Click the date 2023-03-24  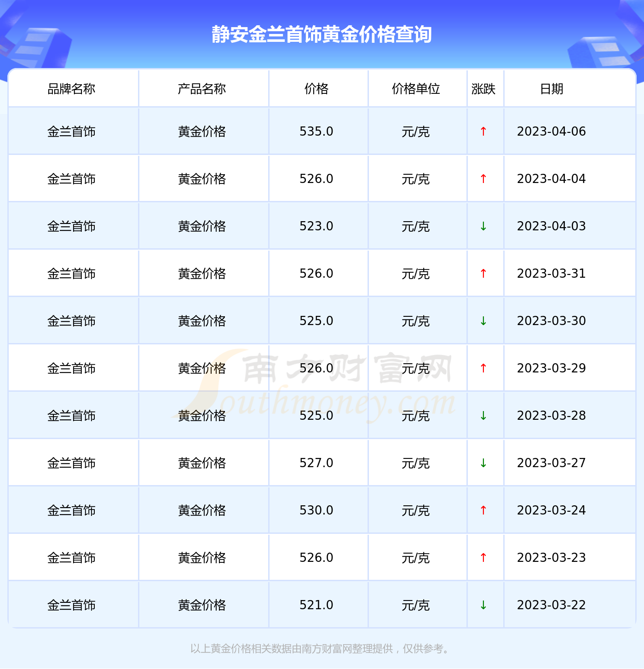click(x=552, y=510)
